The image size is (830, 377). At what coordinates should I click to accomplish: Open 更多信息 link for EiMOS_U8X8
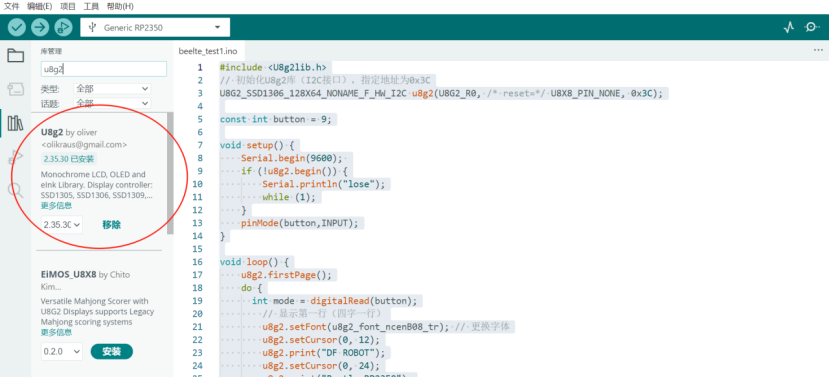pos(56,332)
